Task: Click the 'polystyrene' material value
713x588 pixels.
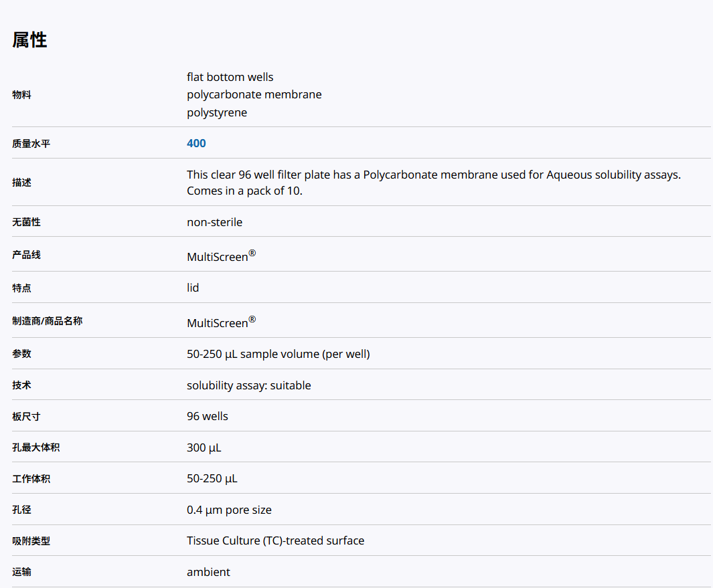Action: click(x=217, y=112)
